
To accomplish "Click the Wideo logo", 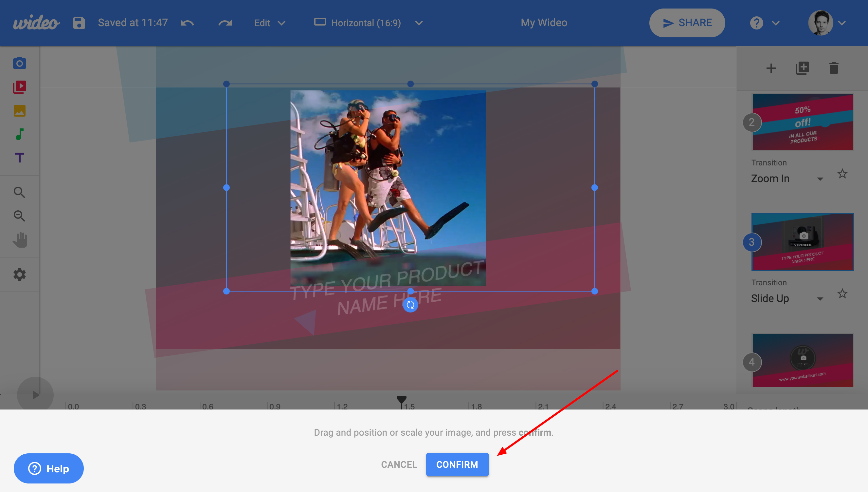I will click(x=36, y=23).
